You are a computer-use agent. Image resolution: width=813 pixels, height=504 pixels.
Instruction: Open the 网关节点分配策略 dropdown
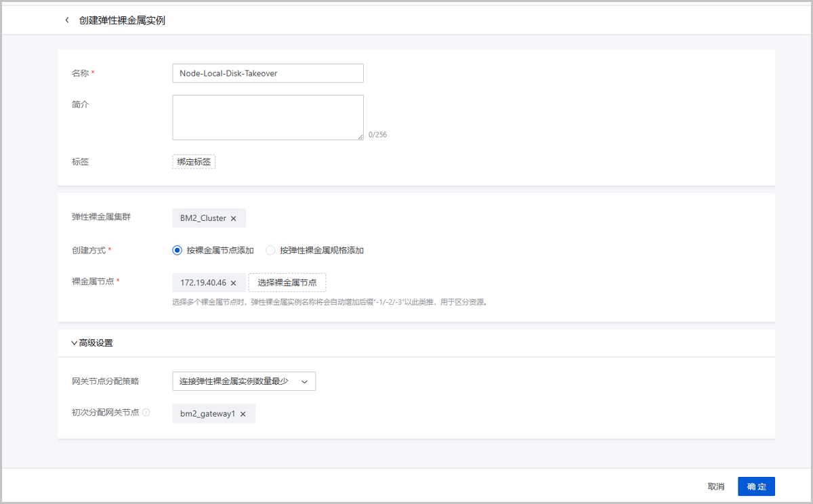(244, 381)
